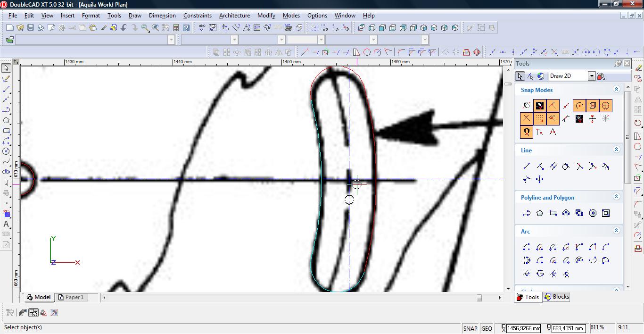
Task: Switch to the Blocks tab
Action: tap(557, 297)
